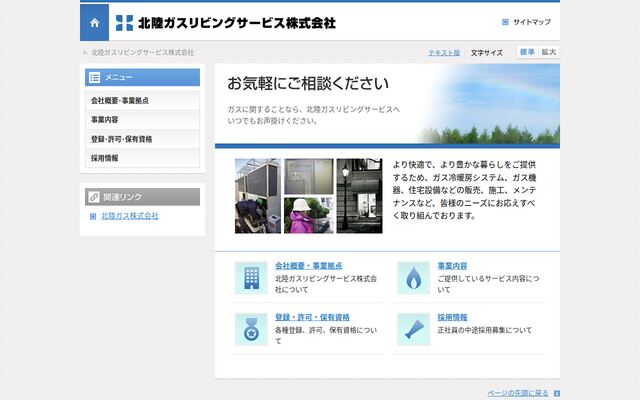640x400 pixels.
Task: Click the ページの先頭に戻る link
Action: [518, 393]
